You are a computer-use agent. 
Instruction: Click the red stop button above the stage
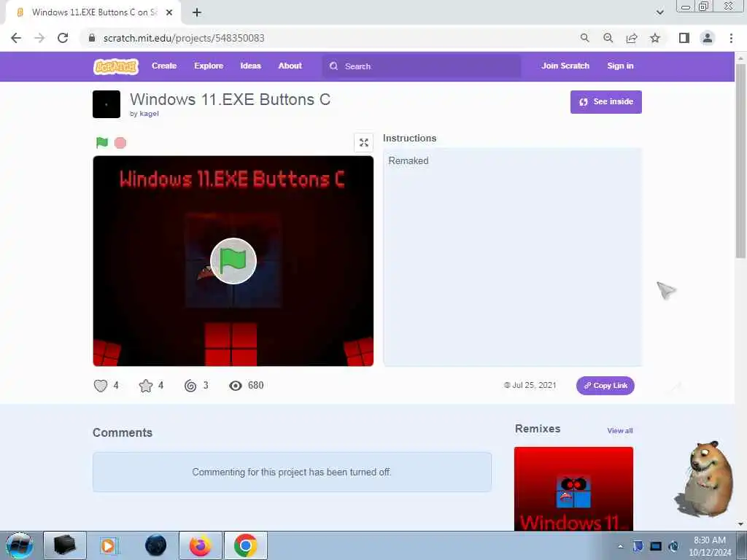click(120, 143)
